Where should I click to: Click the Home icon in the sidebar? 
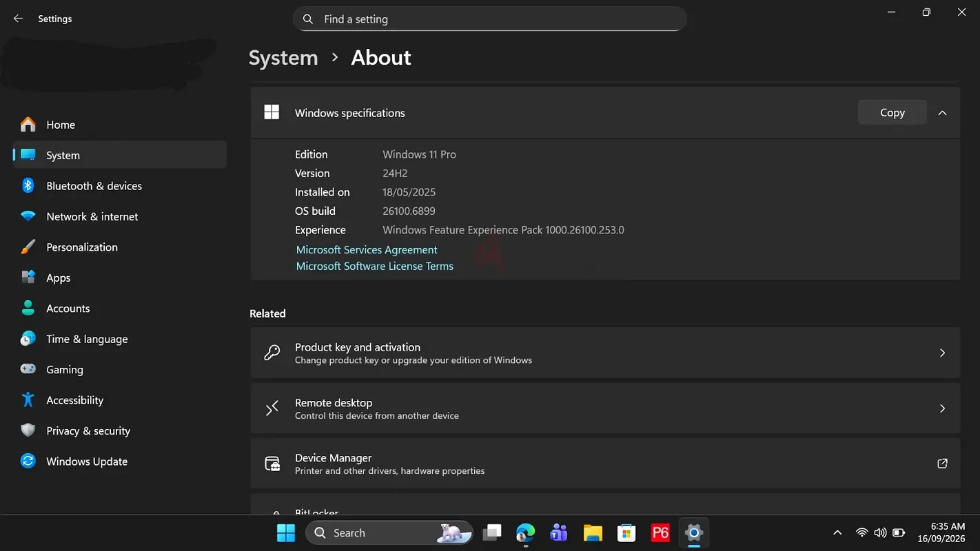click(x=28, y=125)
